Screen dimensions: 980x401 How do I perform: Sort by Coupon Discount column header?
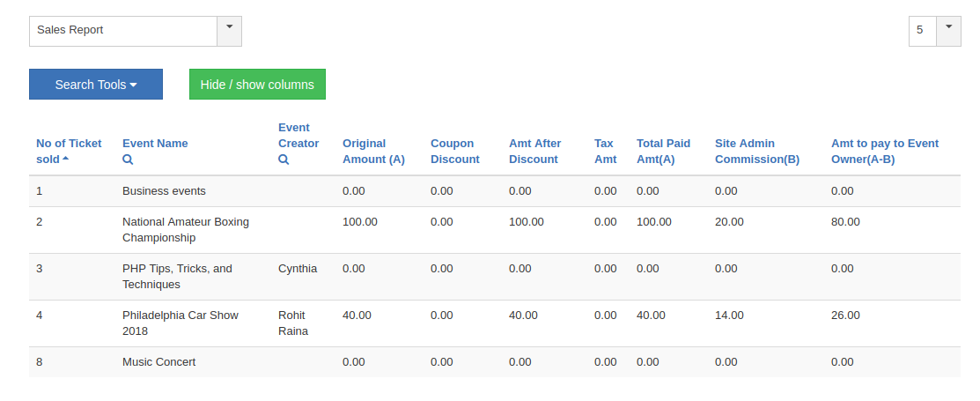pyautogui.click(x=454, y=152)
